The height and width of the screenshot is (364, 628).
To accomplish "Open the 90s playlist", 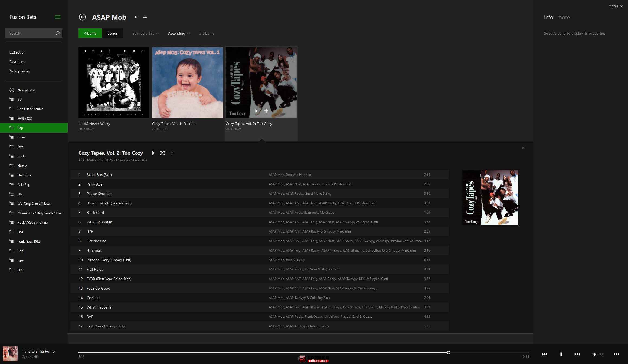I will pyautogui.click(x=34, y=194).
